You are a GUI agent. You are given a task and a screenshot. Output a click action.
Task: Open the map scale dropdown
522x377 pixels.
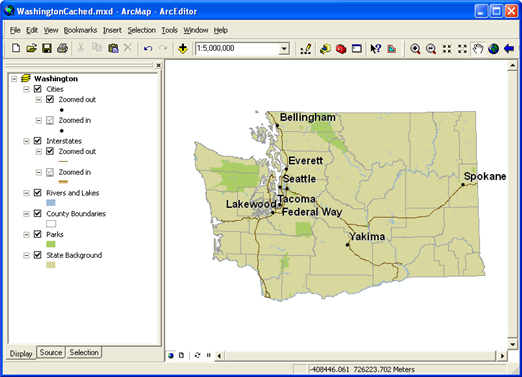coord(284,49)
